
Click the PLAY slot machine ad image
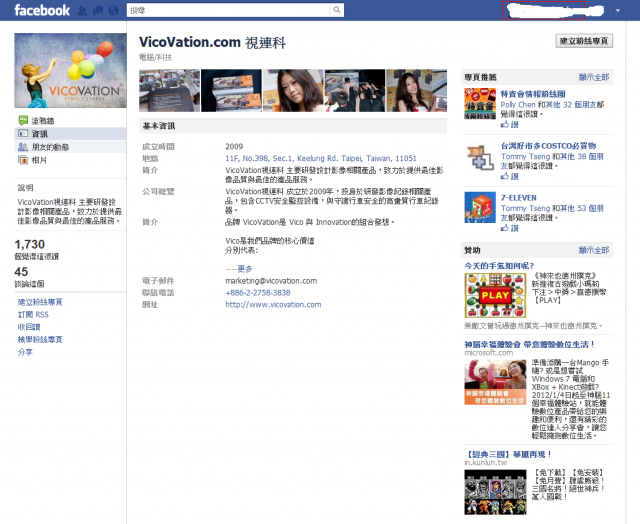(495, 295)
